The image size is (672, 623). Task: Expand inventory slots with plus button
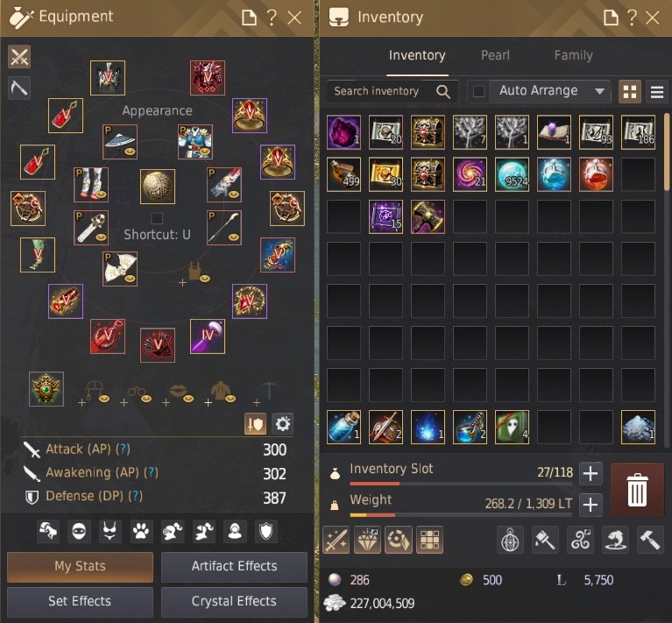(591, 473)
